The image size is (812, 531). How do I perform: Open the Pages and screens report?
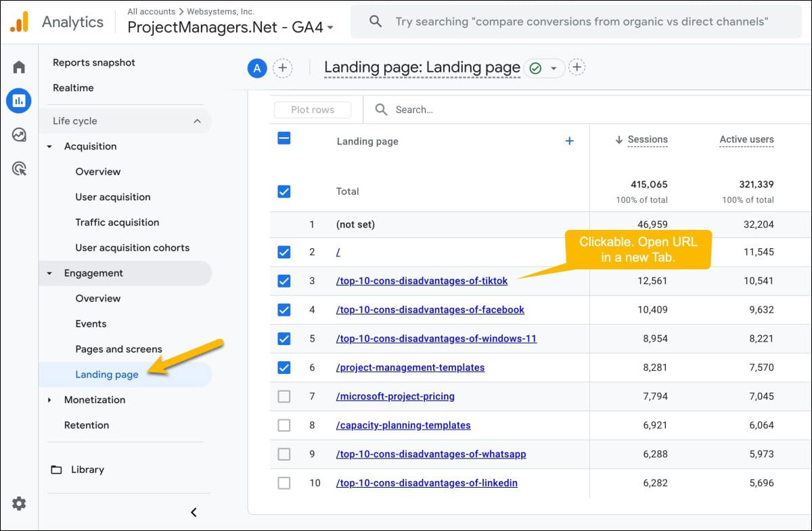click(119, 349)
